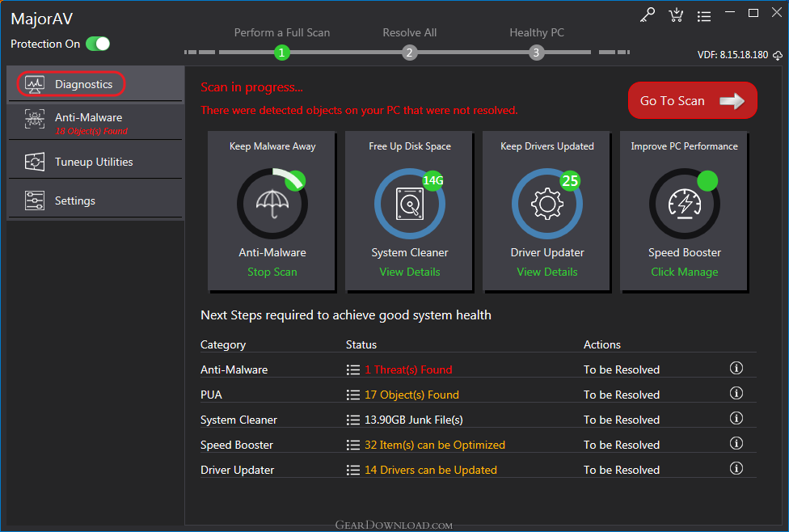Open the info icon for Driver Updater row
This screenshot has width=789, height=532.
[736, 469]
